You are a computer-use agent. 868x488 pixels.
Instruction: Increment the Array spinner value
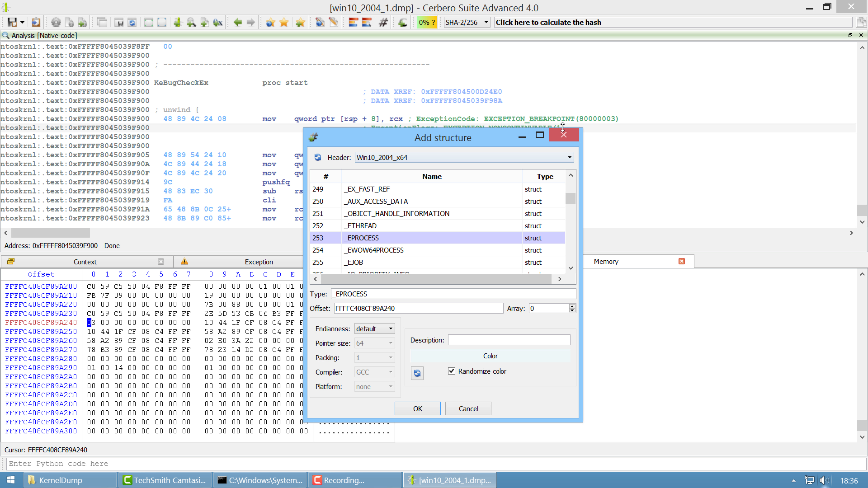[572, 306]
